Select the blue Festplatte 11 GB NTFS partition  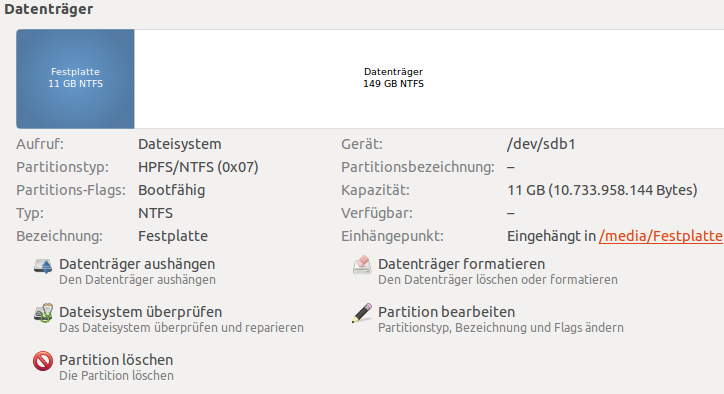coord(75,79)
